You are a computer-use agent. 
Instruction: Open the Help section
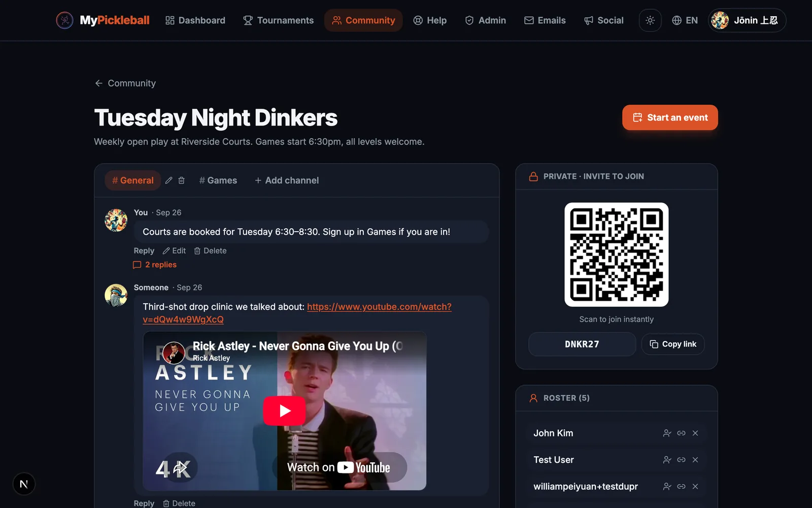coord(430,20)
